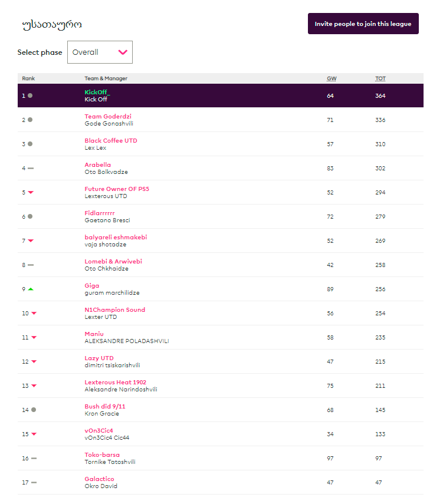Viewport: 443px width, 504px height.
Task: Click the TOT column header
Action: (380, 78)
